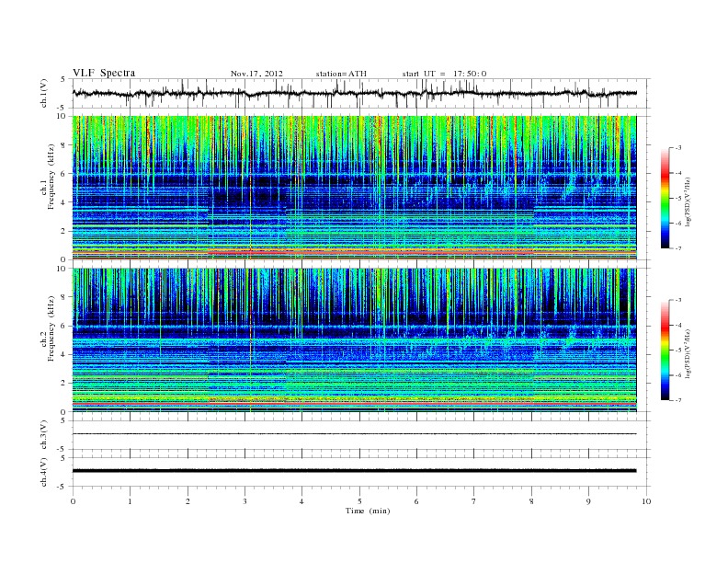This screenshot has height=563, width=728.
Task: Click the 'VLF Spectra' title text
Action: click(104, 73)
